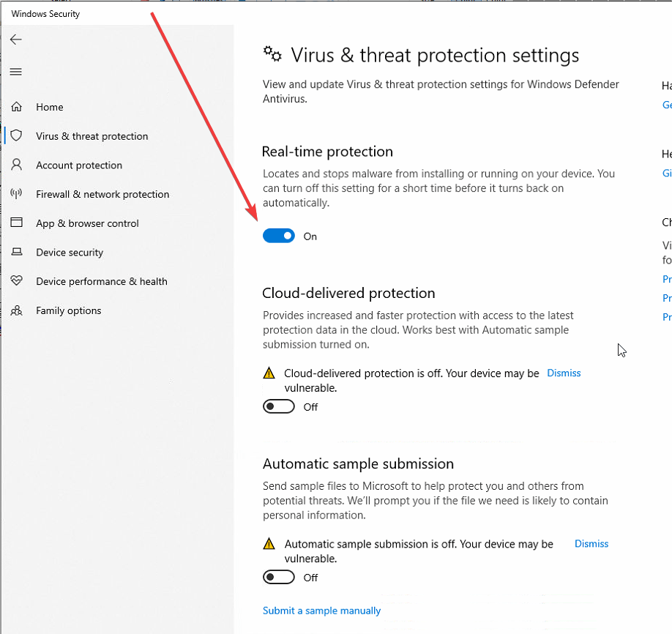Click the Firewall & network protection icon
This screenshot has height=634, width=672.
click(16, 194)
